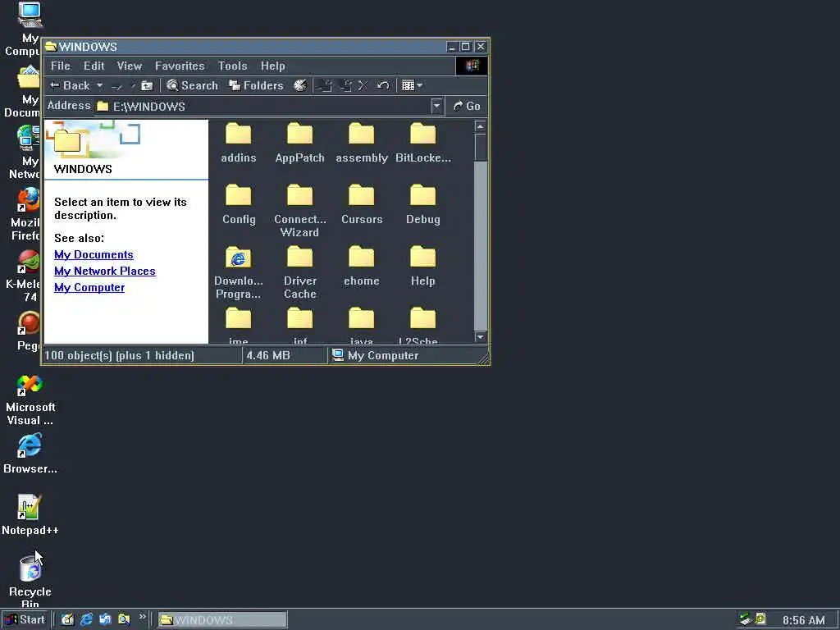This screenshot has width=840, height=630.
Task: Open the Mozilla Firefox desktop shortcut
Action: tap(25, 214)
